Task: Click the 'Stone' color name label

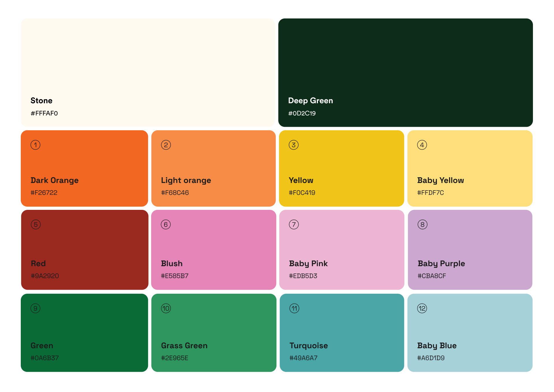Action: coord(42,101)
